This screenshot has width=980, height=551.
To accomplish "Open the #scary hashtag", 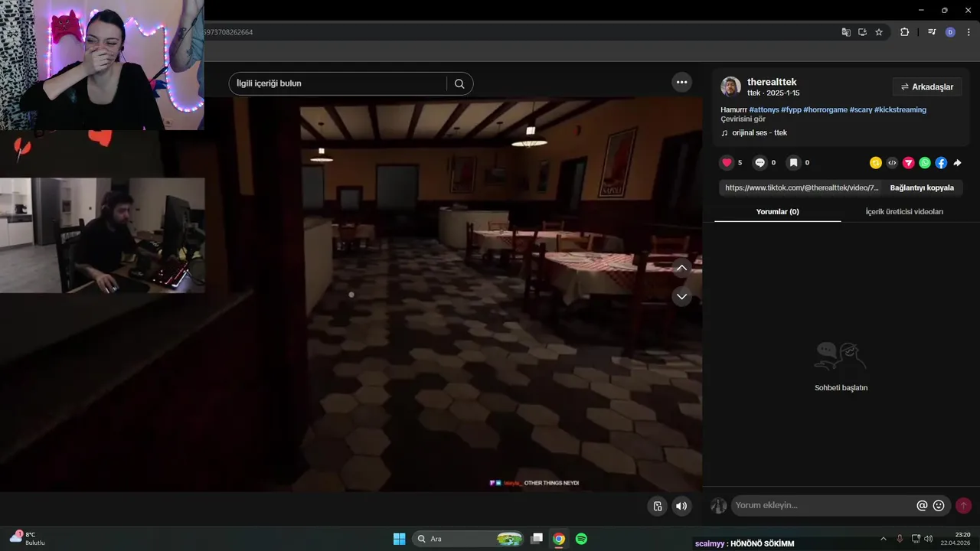I will pyautogui.click(x=861, y=109).
